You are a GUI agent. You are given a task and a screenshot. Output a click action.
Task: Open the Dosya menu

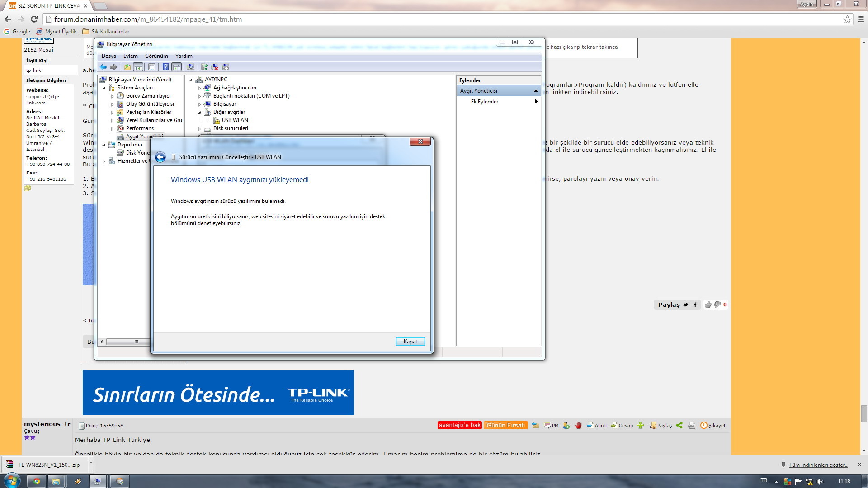[x=108, y=56]
